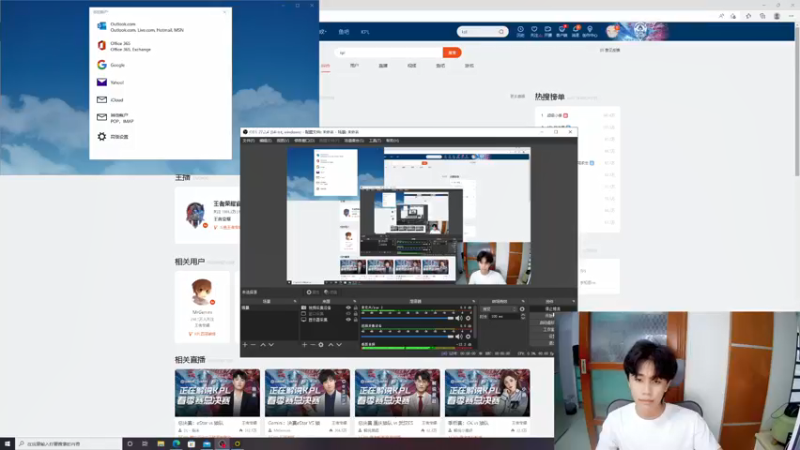Open the OBS 文件 menu

point(248,140)
